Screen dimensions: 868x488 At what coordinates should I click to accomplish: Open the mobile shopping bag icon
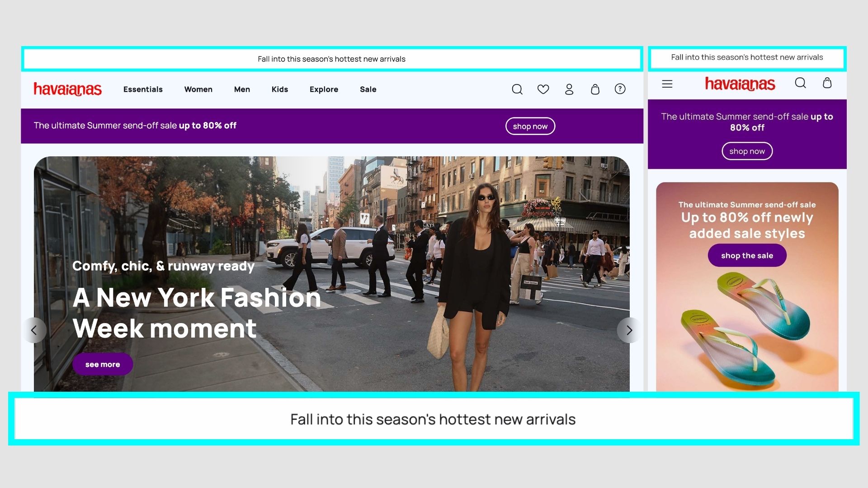[827, 83]
